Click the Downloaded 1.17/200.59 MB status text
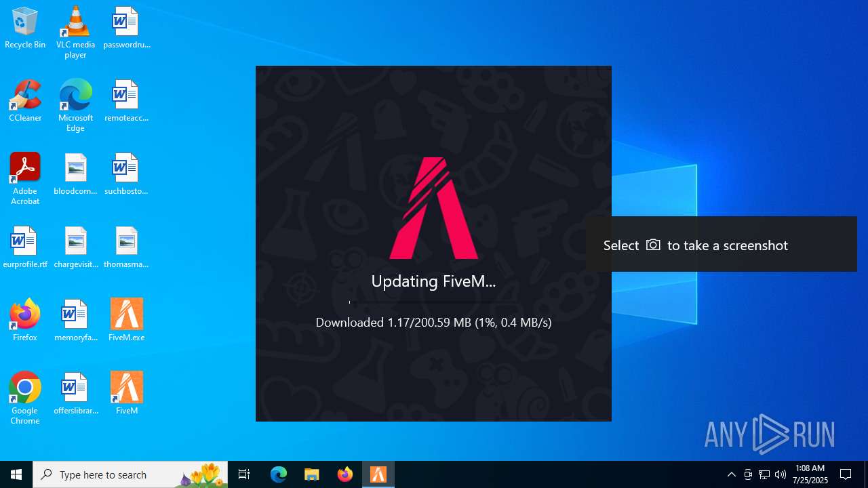Screen dimensions: 868x488 [x=433, y=323]
